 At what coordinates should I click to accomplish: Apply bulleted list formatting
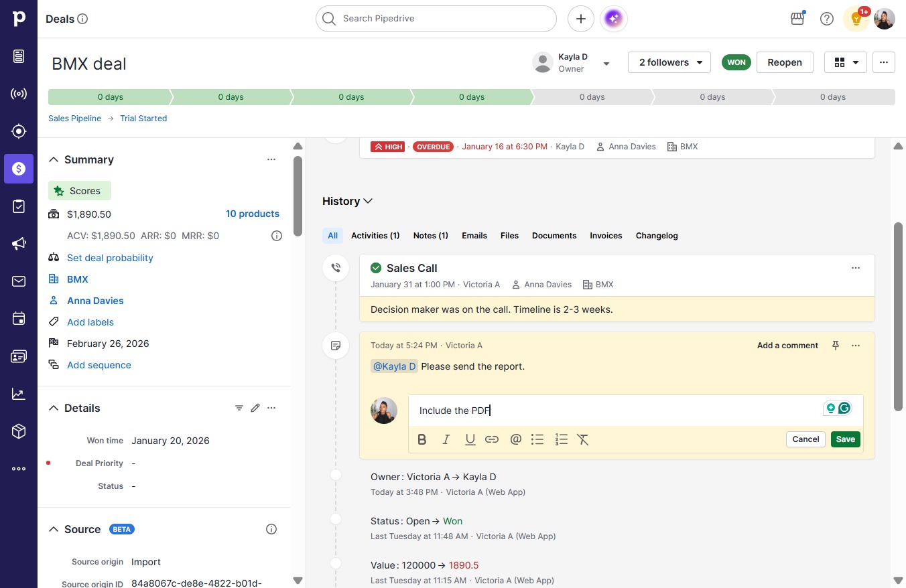pyautogui.click(x=537, y=439)
